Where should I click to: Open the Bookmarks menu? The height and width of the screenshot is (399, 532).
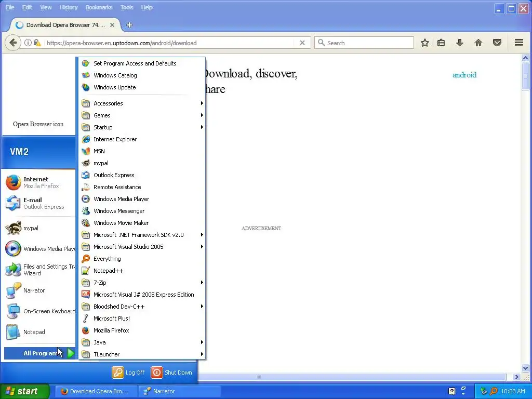(99, 7)
